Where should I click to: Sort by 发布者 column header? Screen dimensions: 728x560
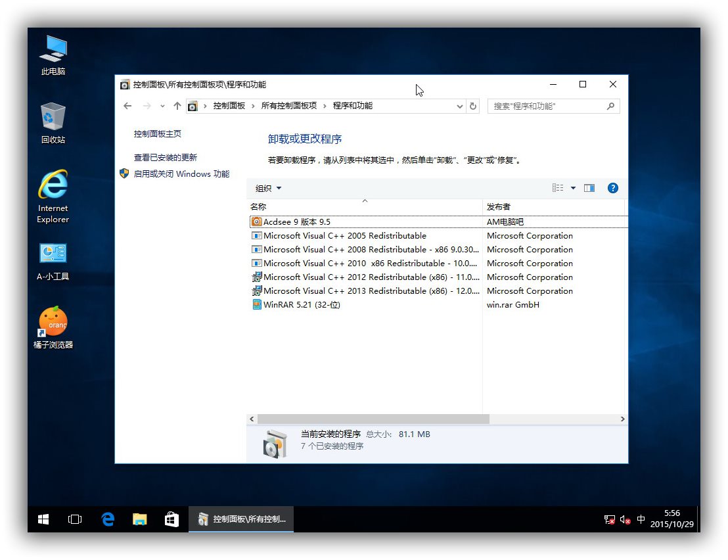pos(553,206)
